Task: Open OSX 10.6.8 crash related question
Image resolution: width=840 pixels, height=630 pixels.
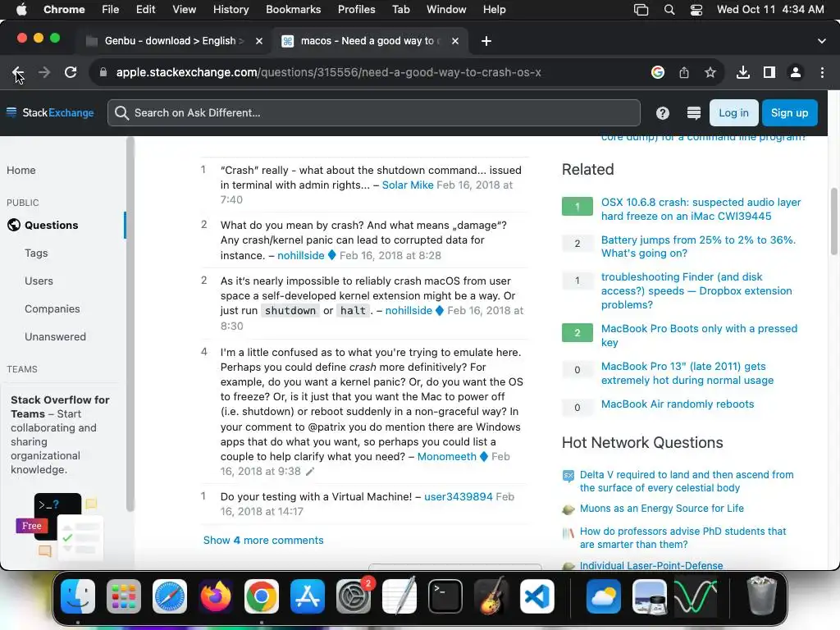Action: [701, 209]
